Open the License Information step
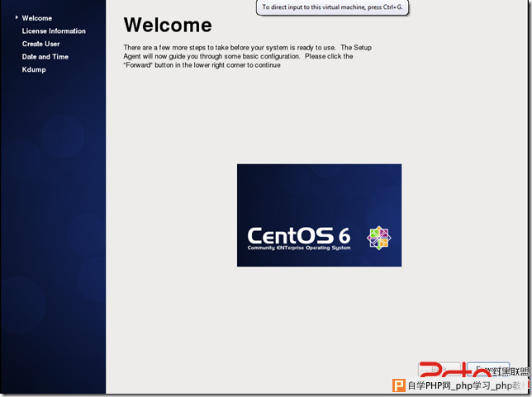 click(54, 31)
